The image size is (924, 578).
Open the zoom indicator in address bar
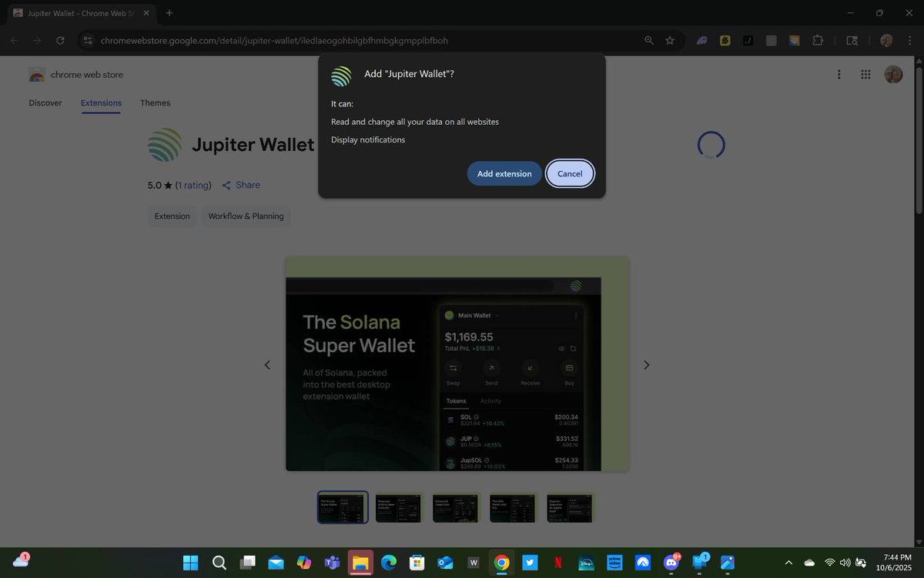coord(649,40)
